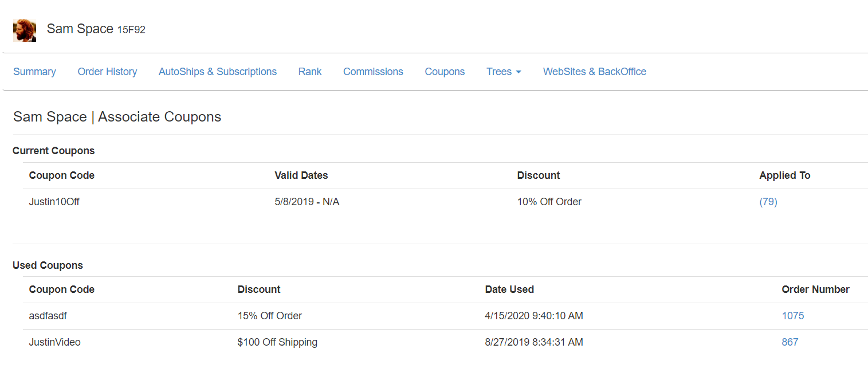This screenshot has width=868, height=376.
Task: Open AutoShips & Subscriptions section
Action: pyautogui.click(x=217, y=72)
